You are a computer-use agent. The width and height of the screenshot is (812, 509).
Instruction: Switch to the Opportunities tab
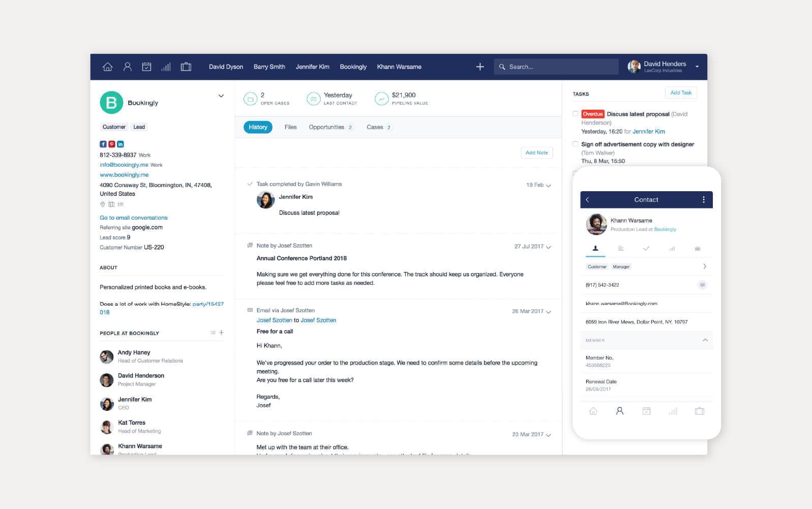tap(326, 127)
